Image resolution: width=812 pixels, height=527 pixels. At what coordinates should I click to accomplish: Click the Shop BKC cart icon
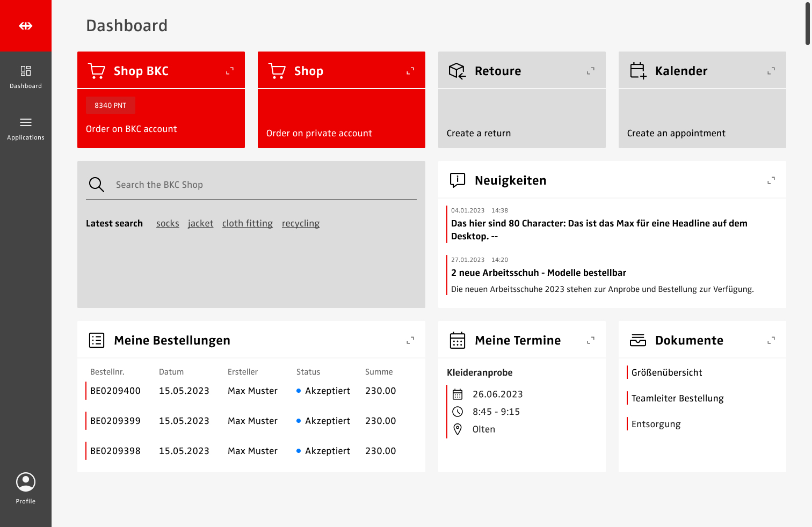[97, 71]
